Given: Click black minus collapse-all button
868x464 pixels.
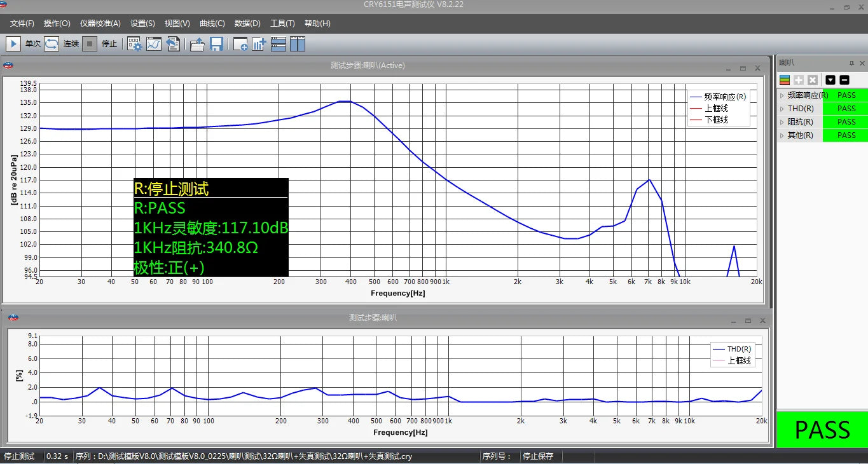Looking at the screenshot, I should tap(844, 80).
